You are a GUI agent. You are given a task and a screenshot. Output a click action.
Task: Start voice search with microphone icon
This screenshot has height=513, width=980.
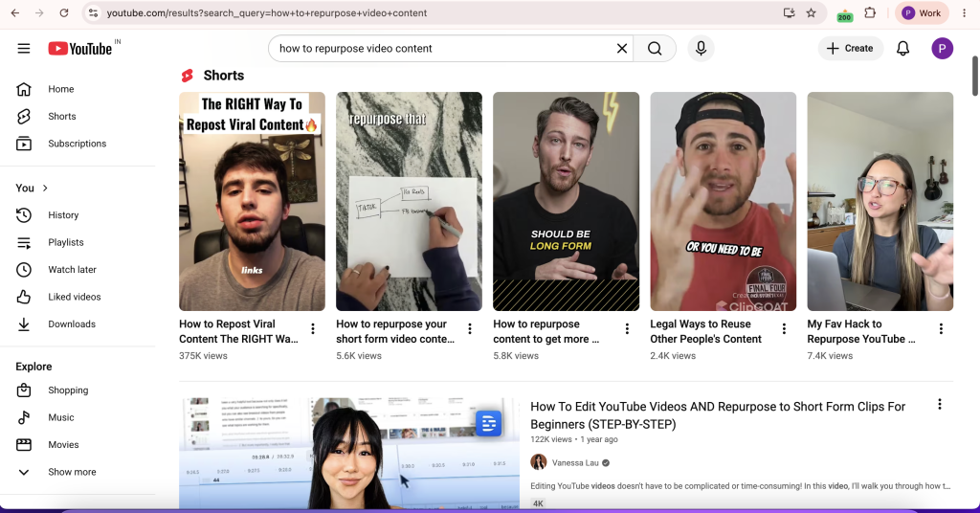pos(701,48)
